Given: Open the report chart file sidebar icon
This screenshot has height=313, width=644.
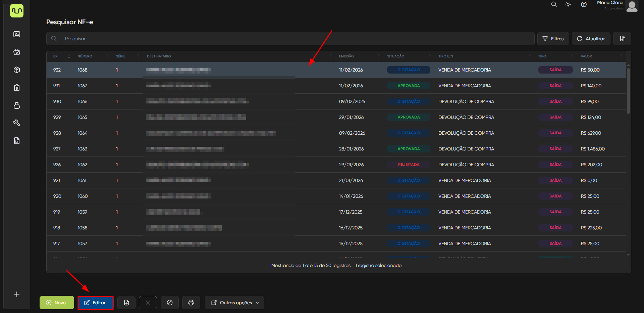Looking at the screenshot, I should [17, 141].
